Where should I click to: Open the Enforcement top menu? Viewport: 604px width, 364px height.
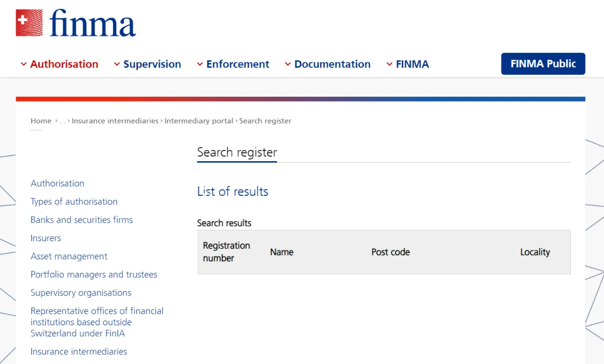(238, 64)
